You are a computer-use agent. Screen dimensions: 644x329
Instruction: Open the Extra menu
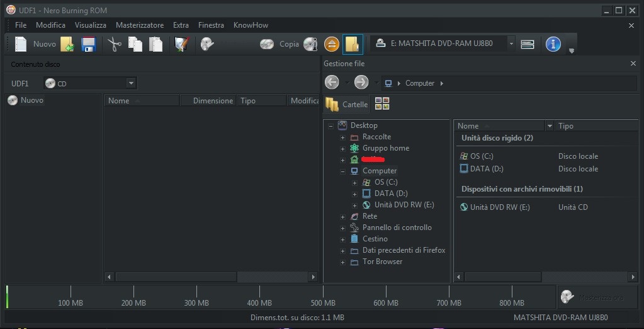point(181,25)
